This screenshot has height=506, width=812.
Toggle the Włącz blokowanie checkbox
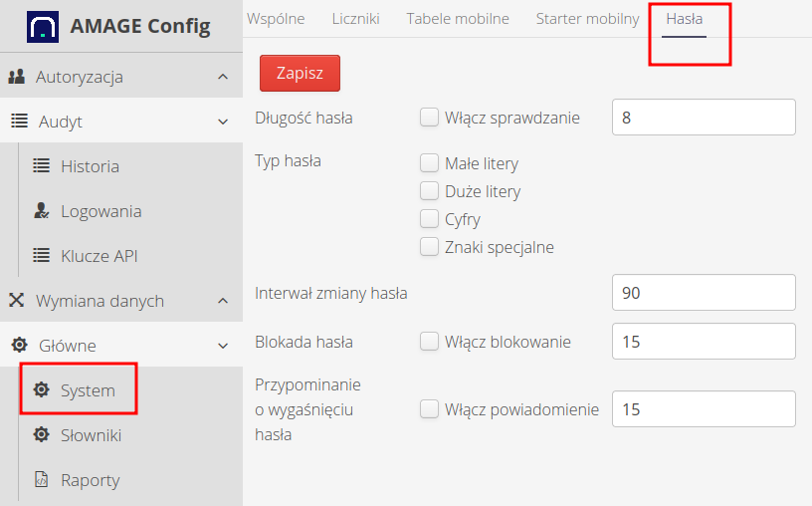coord(429,342)
